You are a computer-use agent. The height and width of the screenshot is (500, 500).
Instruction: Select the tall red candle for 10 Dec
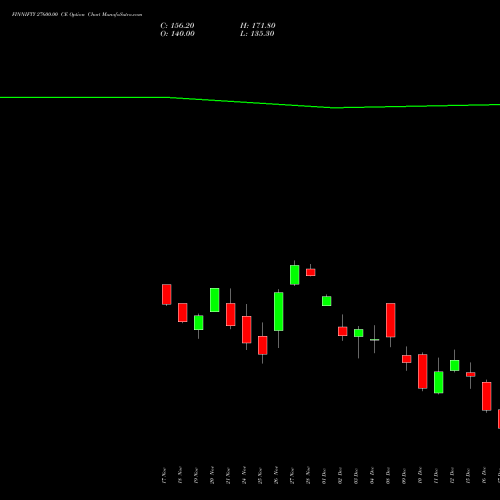click(423, 371)
